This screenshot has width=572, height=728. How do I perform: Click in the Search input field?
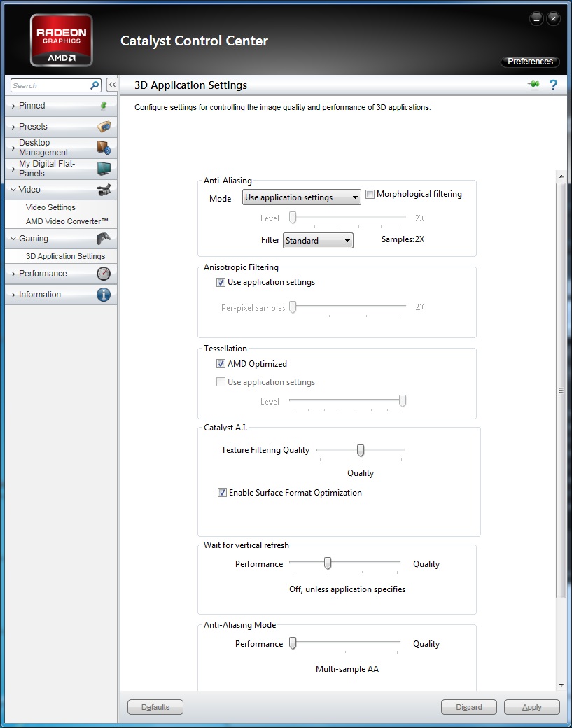click(50, 85)
